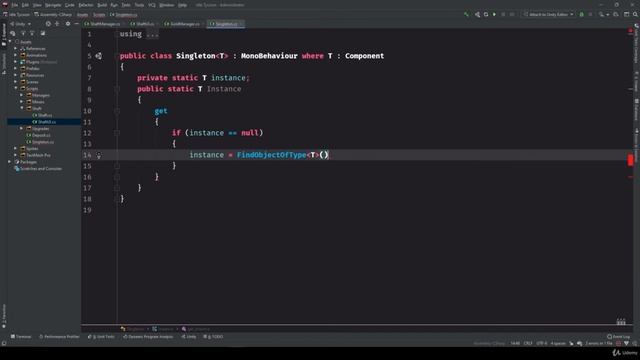
Task: Select ShaftUI.cs file in tree
Action: (44, 122)
